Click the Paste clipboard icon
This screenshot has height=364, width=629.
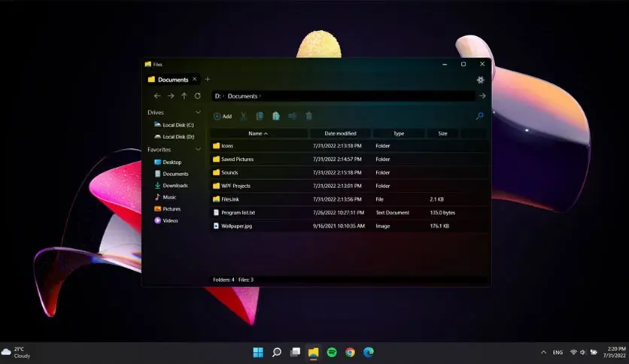coord(276,117)
